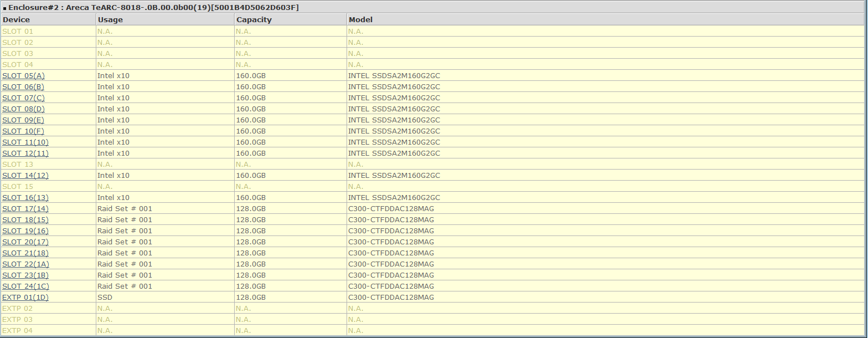This screenshot has width=868, height=338.
Task: Select 'Intel x10' usage in SLOT 05 row
Action: [113, 75]
